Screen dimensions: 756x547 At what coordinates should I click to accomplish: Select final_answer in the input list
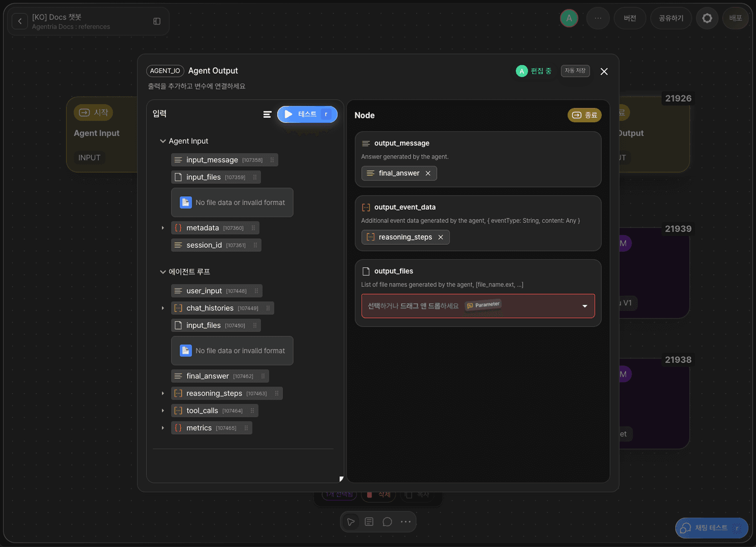pyautogui.click(x=220, y=376)
